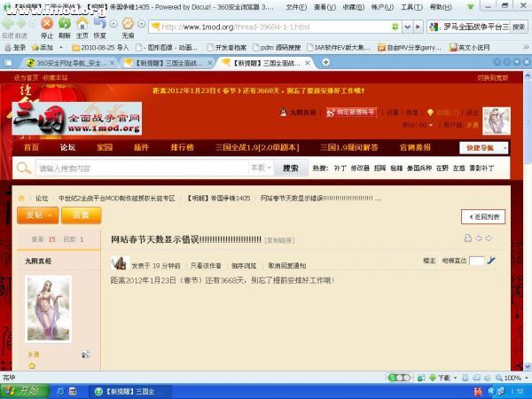
Task: Click the browser Refresh button
Action: pyautogui.click(x=64, y=25)
